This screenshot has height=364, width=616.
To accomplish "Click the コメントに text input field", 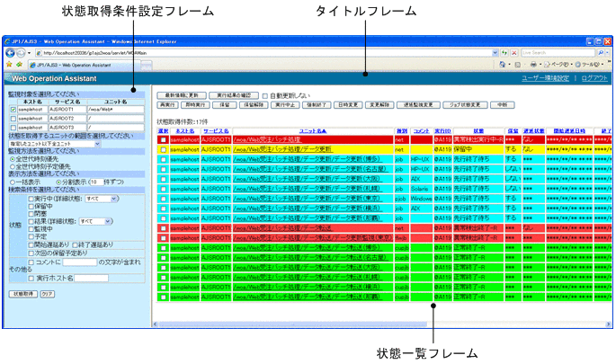I will click(80, 262).
